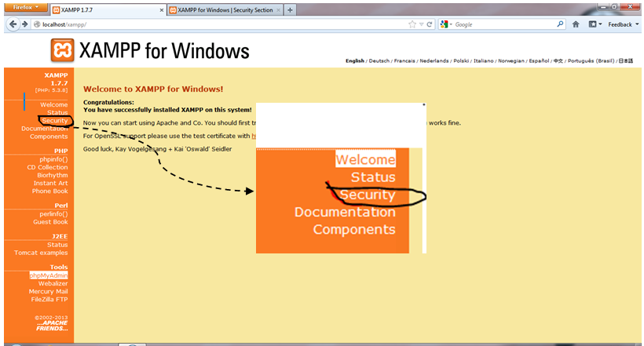This screenshot has width=644, height=346.
Task: Open the URL history dropdown arrow
Action: pos(422,24)
